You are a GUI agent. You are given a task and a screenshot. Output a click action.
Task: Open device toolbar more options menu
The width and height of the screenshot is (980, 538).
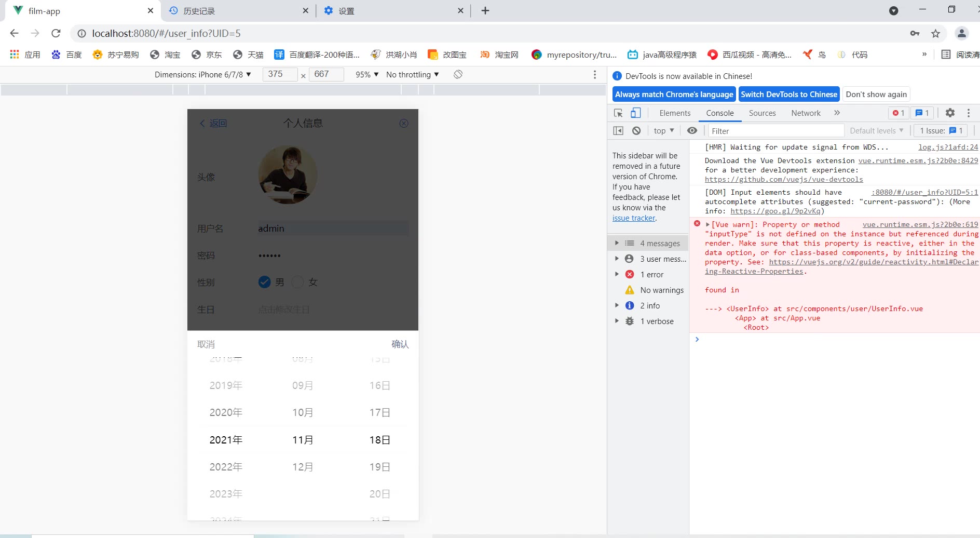tap(595, 74)
